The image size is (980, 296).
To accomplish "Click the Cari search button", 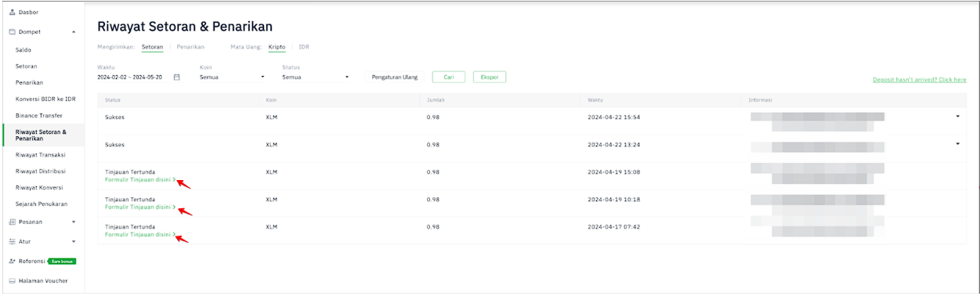I will tap(449, 77).
